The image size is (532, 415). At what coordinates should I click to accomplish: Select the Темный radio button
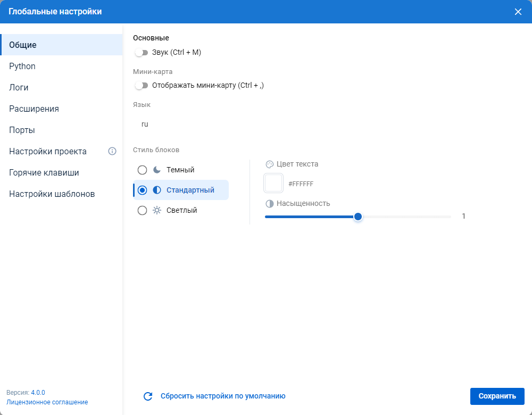[x=142, y=170]
